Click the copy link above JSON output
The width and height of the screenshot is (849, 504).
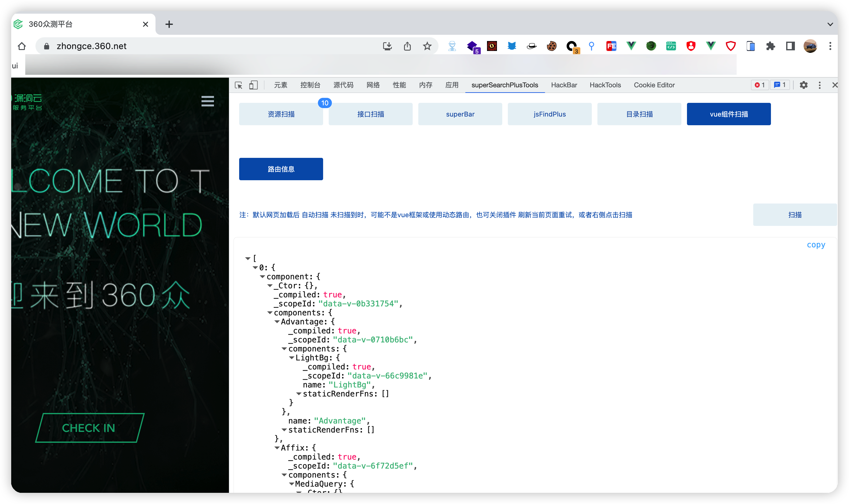pyautogui.click(x=816, y=245)
